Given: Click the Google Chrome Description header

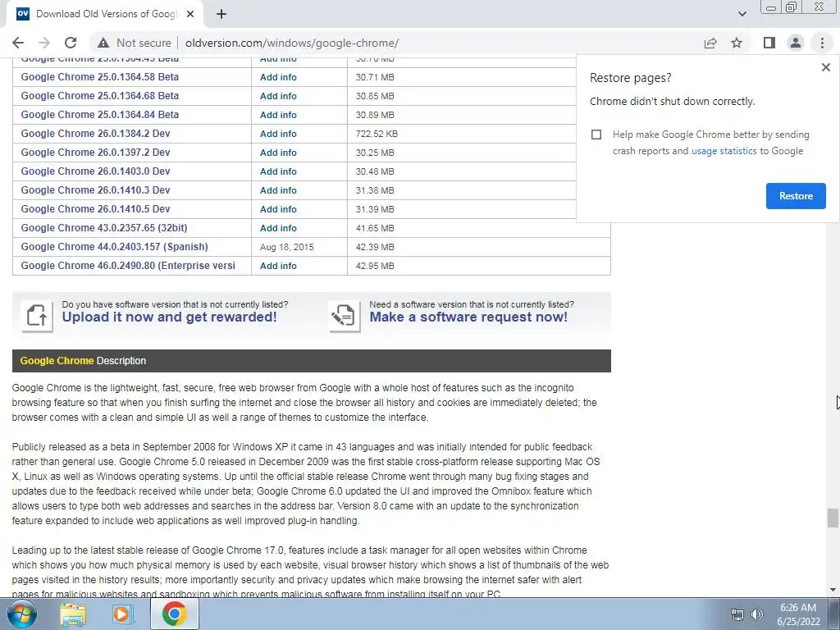Looking at the screenshot, I should coord(311,361).
